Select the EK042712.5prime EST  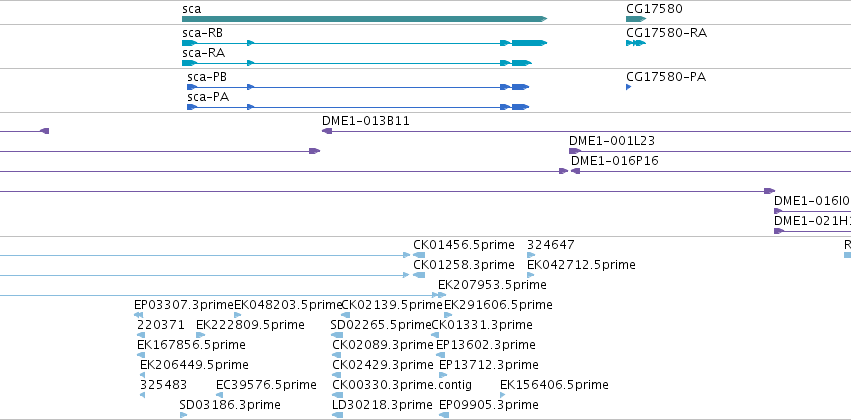click(x=531, y=275)
